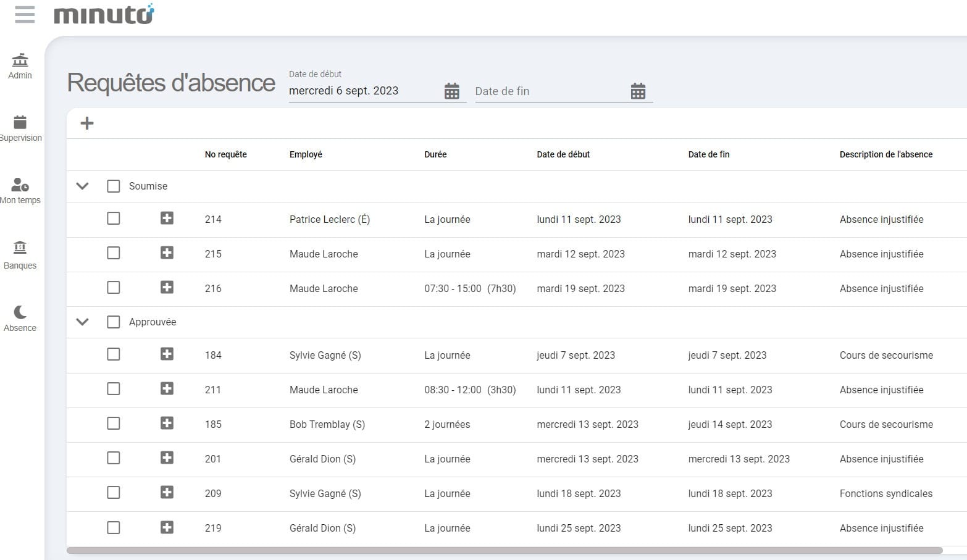Click Cours de secourisme in request 185
Viewport: 967px width, 560px height.
pos(886,424)
